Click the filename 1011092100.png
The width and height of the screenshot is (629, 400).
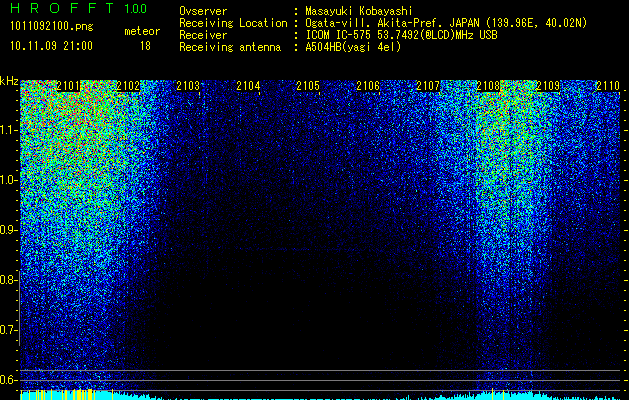[x=52, y=27]
